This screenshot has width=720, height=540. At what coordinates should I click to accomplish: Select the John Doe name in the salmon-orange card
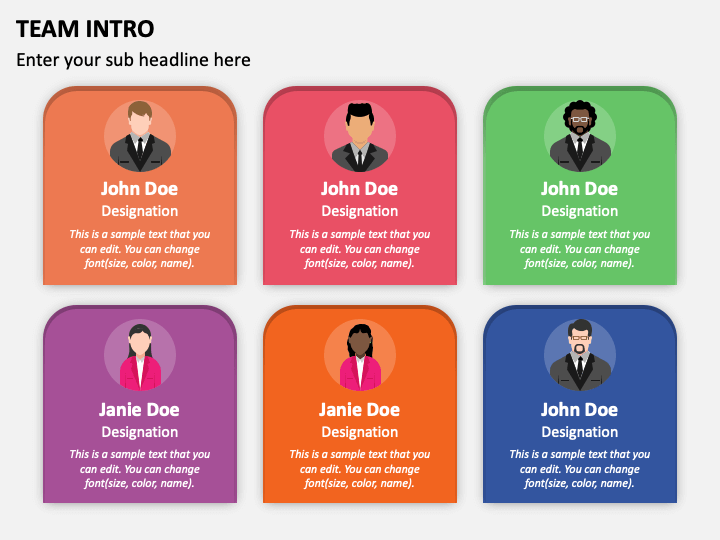[x=140, y=189]
